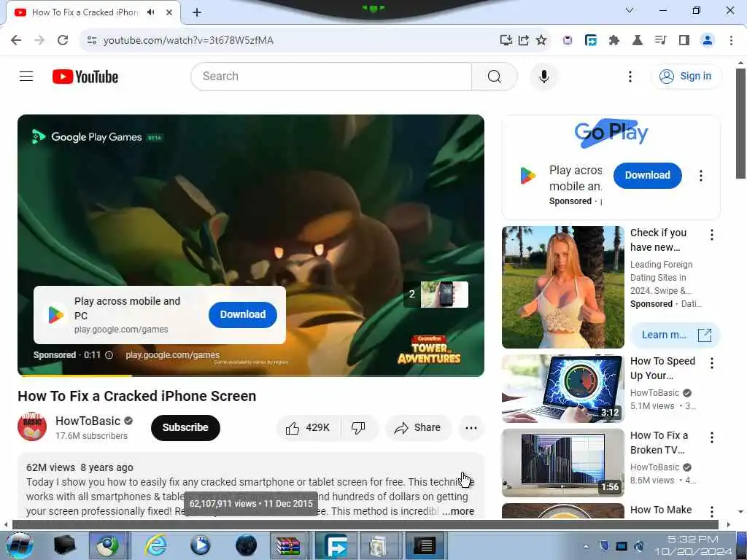
Task: View site information icon in address bar
Action: tap(92, 40)
